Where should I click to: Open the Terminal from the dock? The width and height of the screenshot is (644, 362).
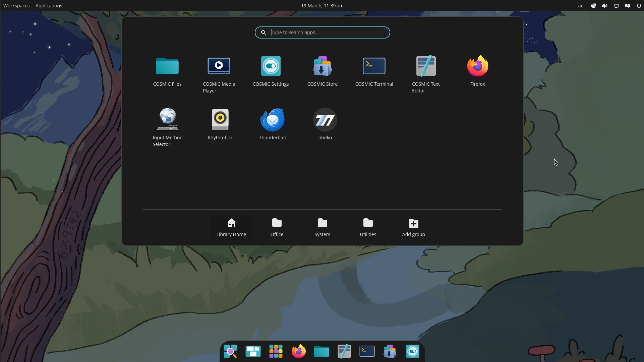point(366,351)
